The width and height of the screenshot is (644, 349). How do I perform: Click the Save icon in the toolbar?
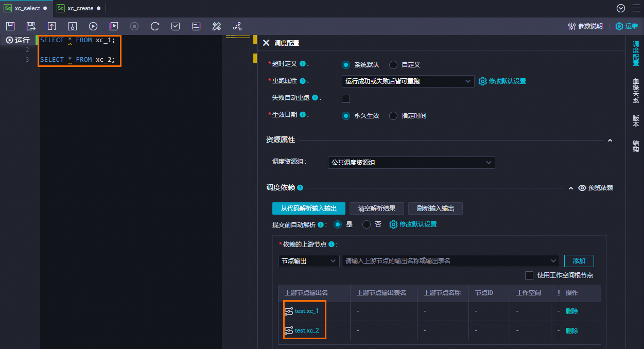tap(10, 26)
